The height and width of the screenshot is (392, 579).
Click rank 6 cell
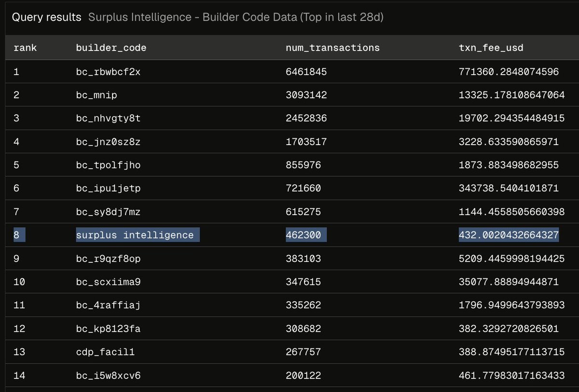pyautogui.click(x=16, y=188)
